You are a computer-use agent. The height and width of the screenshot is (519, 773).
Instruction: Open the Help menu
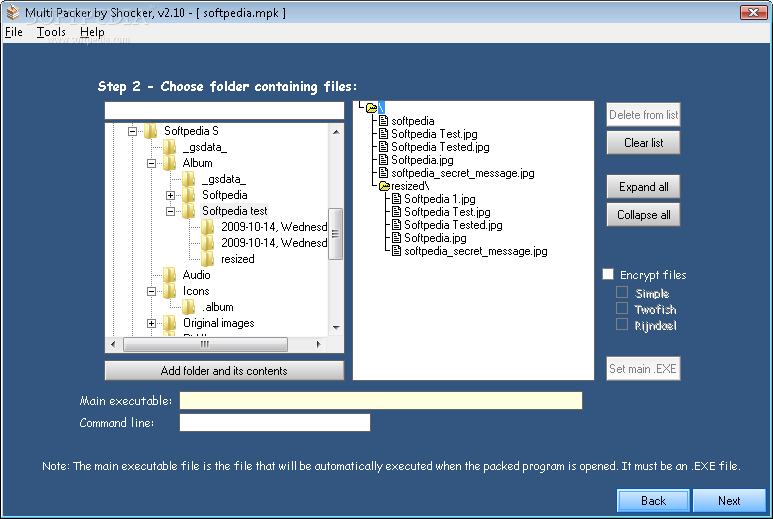[92, 32]
